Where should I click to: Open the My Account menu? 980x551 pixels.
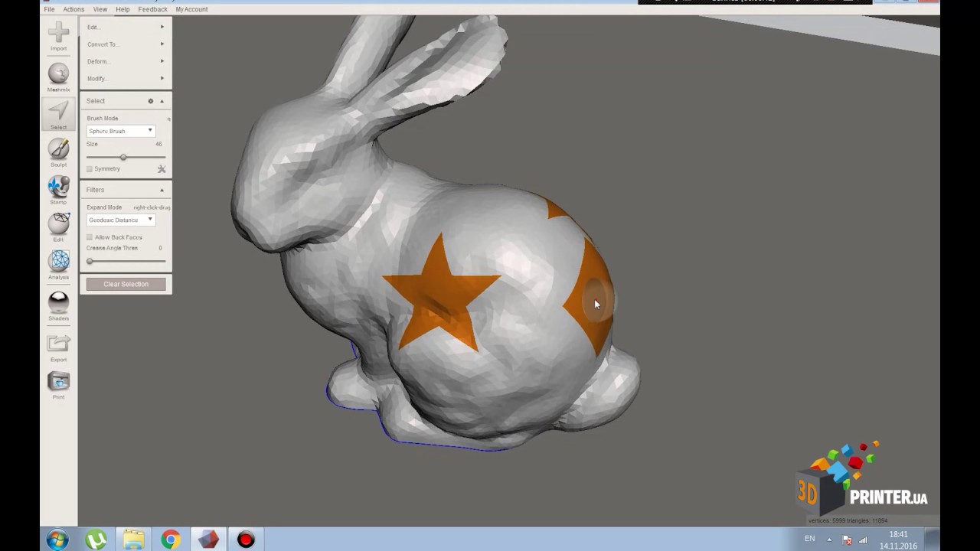[x=191, y=9]
